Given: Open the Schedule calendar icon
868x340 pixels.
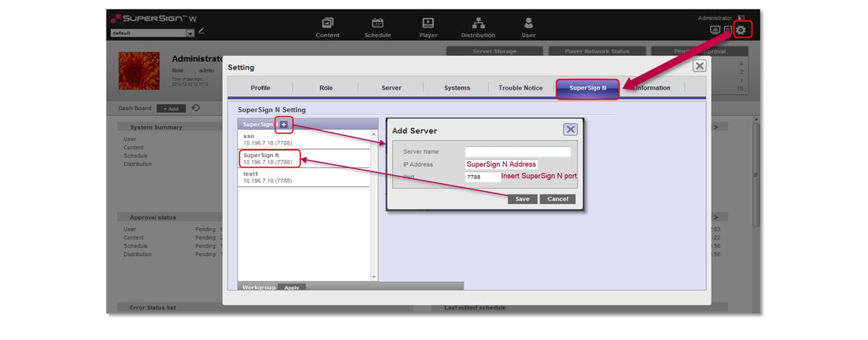Looking at the screenshot, I should [378, 24].
